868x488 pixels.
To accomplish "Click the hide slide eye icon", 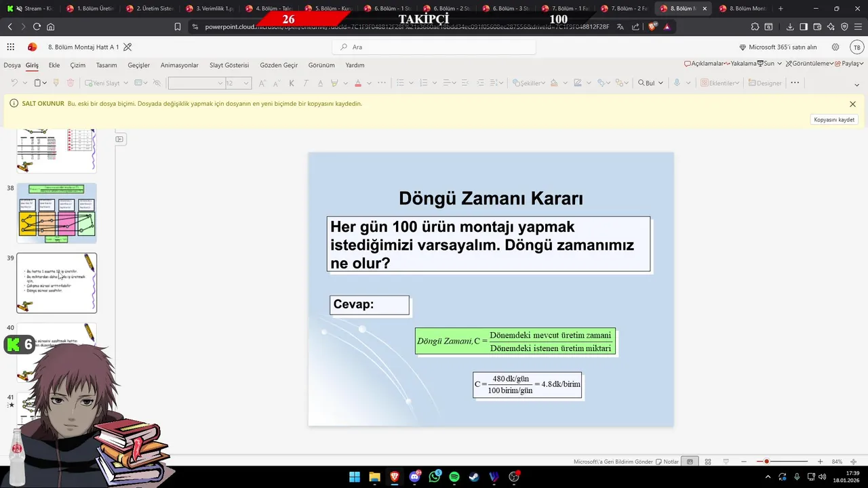I will [157, 83].
